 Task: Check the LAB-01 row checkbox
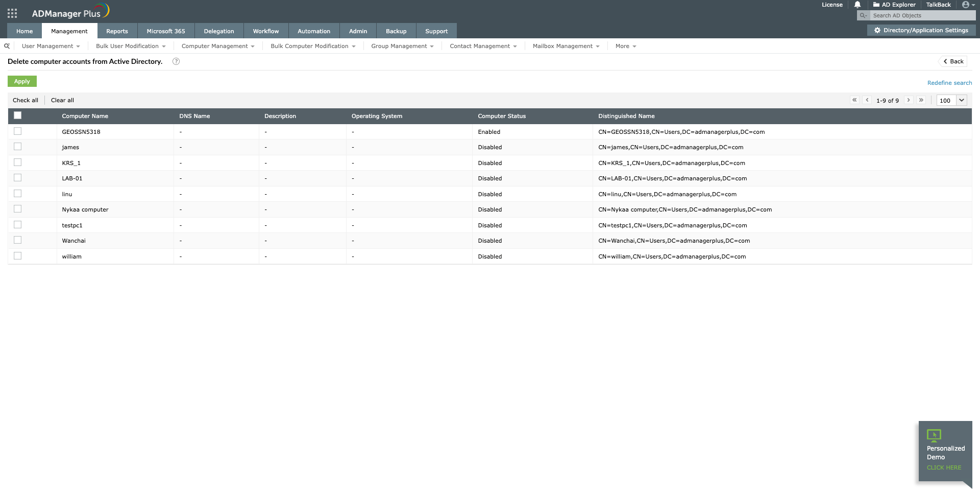click(x=17, y=178)
